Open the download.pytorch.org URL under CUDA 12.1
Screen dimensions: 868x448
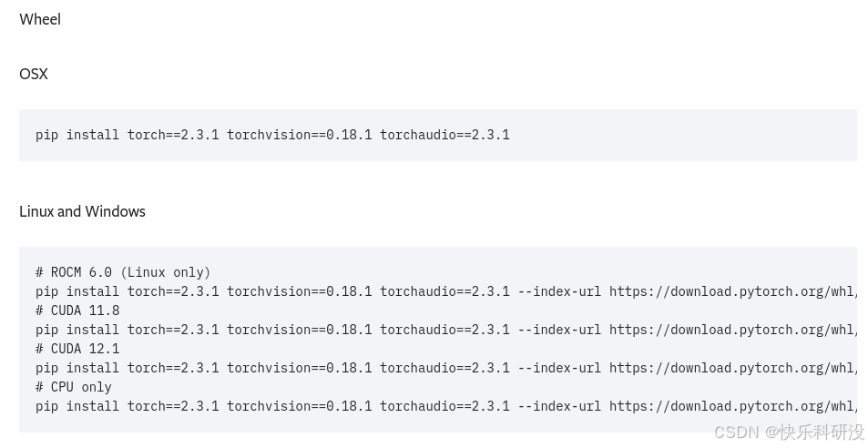coord(733,368)
